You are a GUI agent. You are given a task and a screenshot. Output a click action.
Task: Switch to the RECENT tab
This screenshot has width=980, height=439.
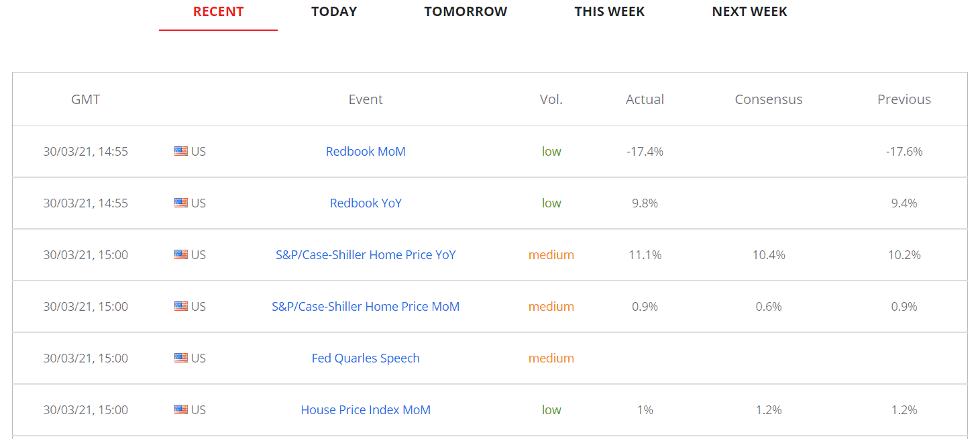(218, 12)
